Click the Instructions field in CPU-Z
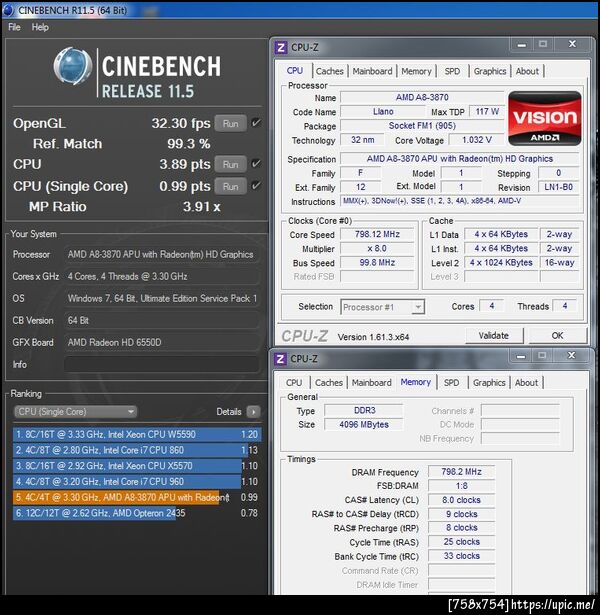600x615 pixels. pyautogui.click(x=460, y=201)
